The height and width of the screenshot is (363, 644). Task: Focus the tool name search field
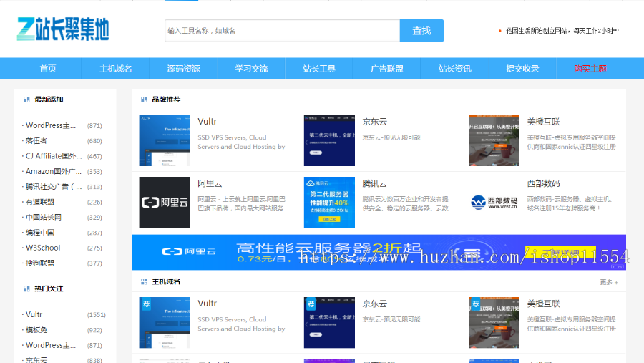282,30
